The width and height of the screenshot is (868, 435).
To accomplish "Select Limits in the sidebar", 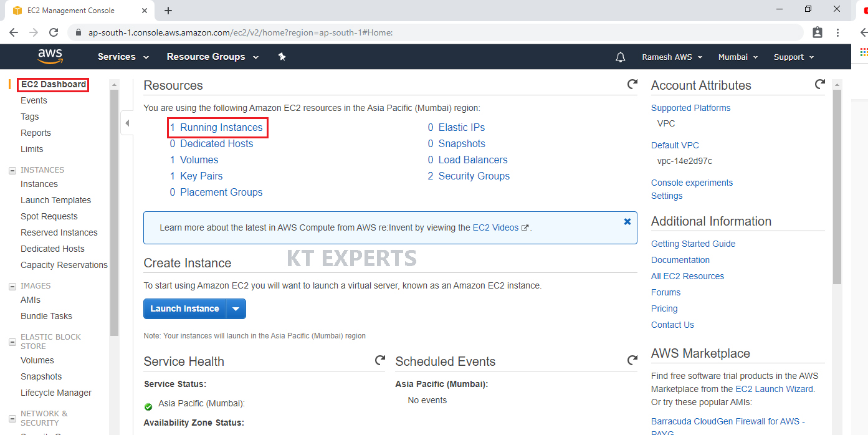I will pos(32,149).
